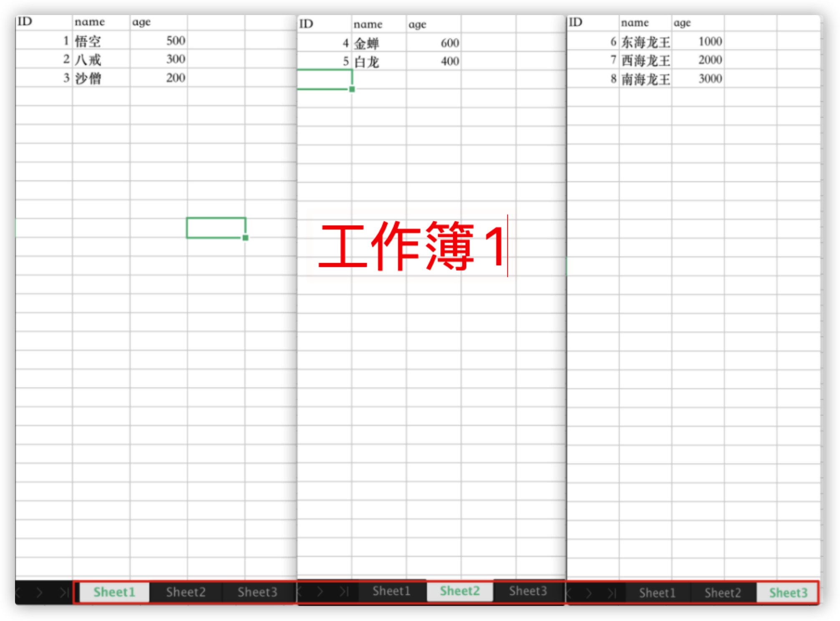Image resolution: width=840 pixels, height=621 pixels.
Task: Click next-sheet arrow in middle panel
Action: point(320,591)
